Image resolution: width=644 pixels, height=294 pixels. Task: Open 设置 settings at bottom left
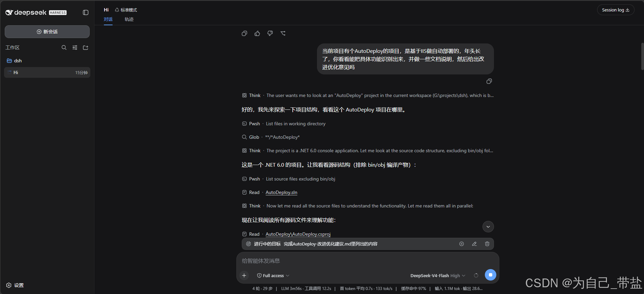click(x=15, y=285)
